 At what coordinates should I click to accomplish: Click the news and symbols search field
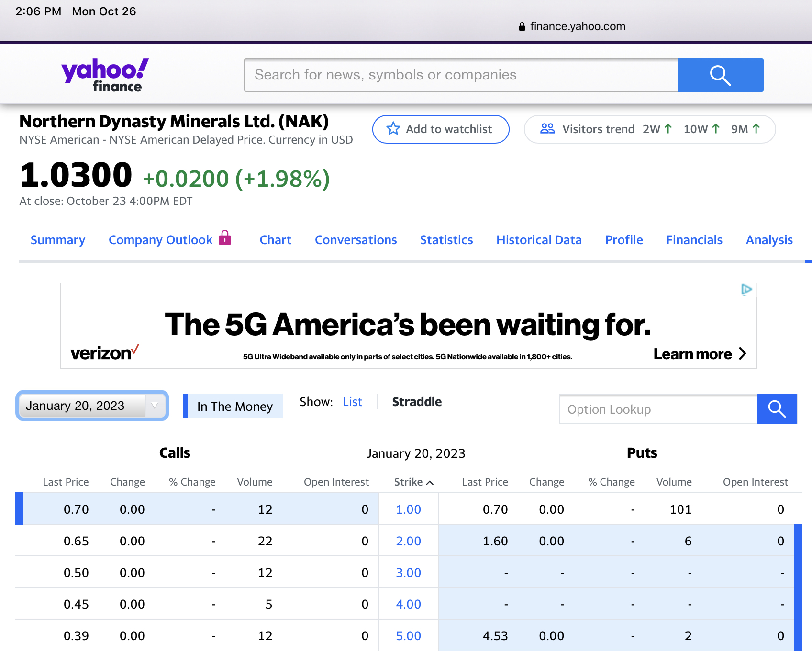coord(461,75)
